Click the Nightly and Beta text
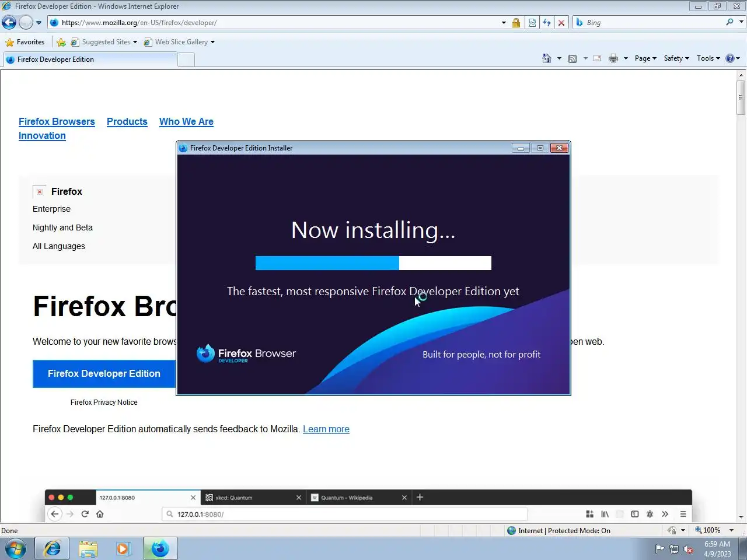The width and height of the screenshot is (747, 560). (x=62, y=228)
